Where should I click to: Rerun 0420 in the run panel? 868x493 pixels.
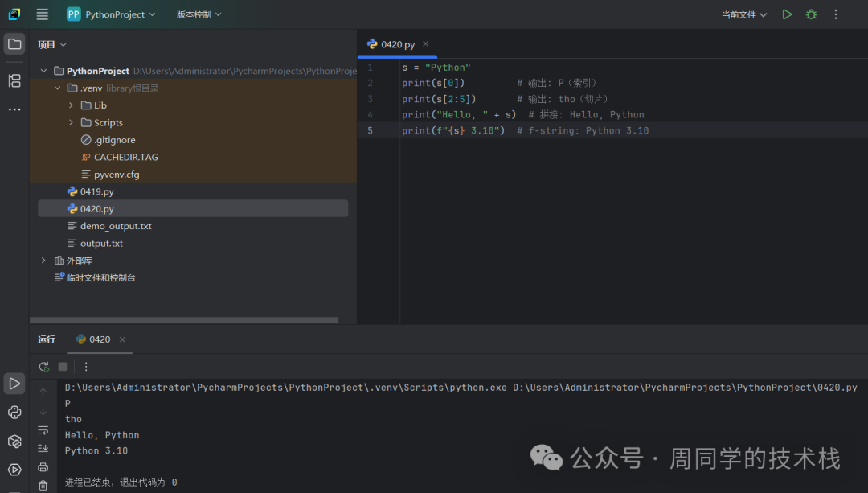coord(44,367)
